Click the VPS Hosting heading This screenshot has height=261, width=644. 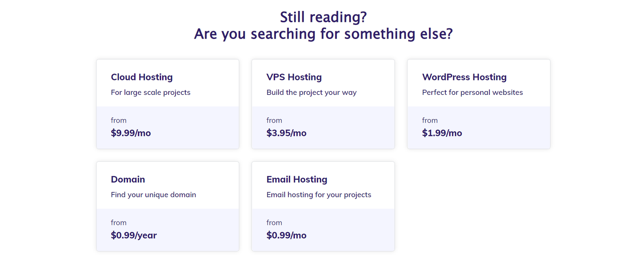tap(294, 77)
